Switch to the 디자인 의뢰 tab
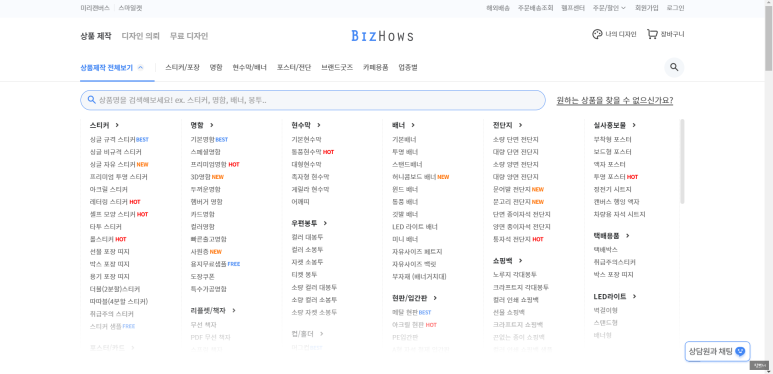Screen dimensions: 773x374 pos(141,36)
